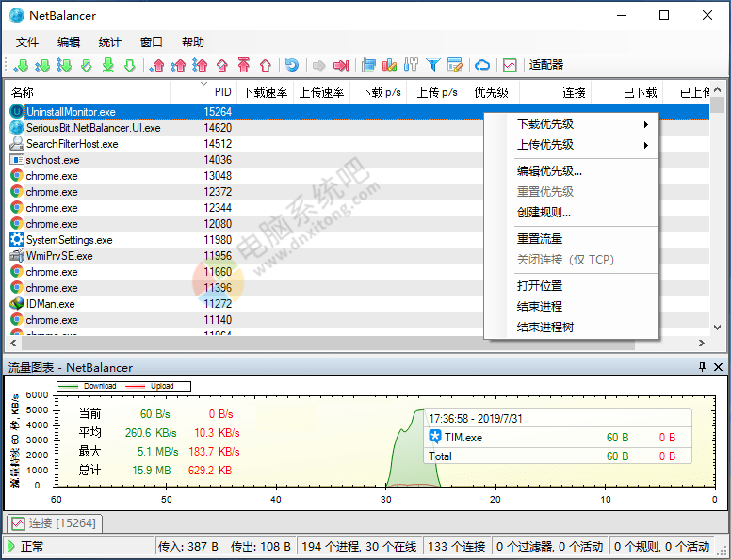Screen dimensions: 731x560
Task: Click bar chart with pencil toolbar icon
Action: (389, 65)
